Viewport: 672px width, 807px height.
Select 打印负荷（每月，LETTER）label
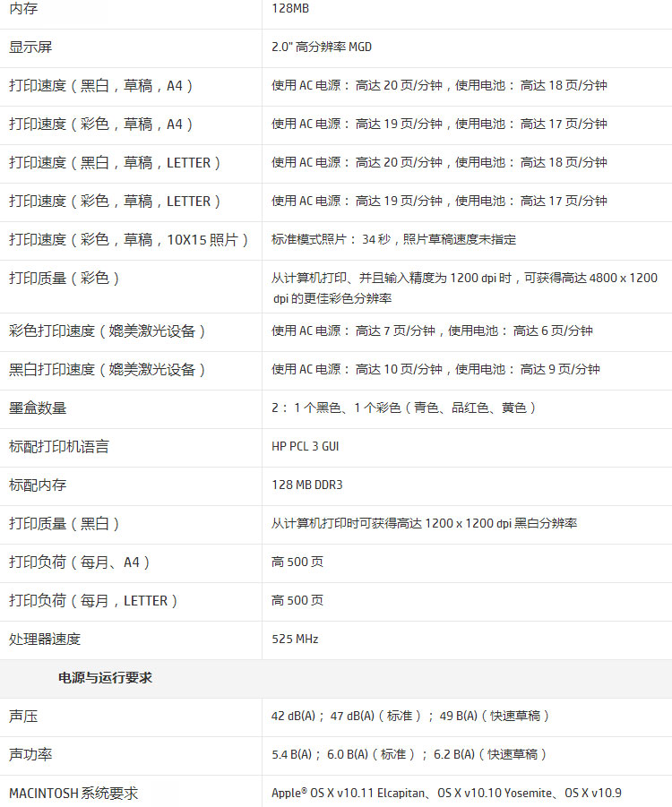tap(94, 601)
